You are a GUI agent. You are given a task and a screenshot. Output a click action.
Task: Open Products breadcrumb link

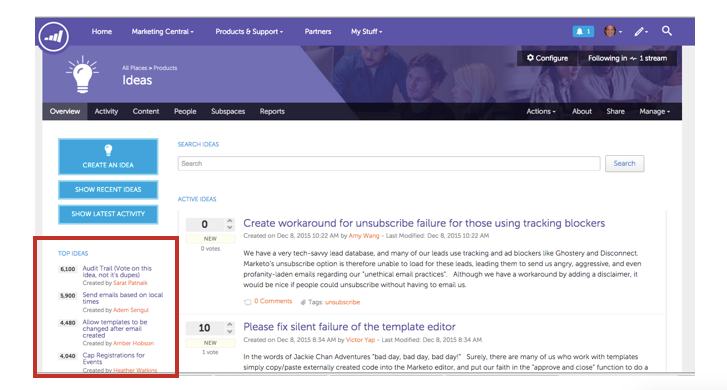coord(165,68)
